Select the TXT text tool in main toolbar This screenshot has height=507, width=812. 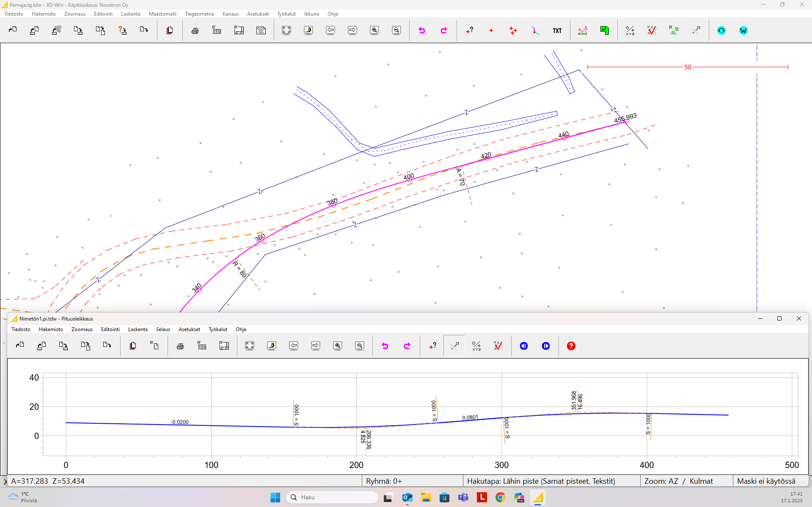(557, 30)
